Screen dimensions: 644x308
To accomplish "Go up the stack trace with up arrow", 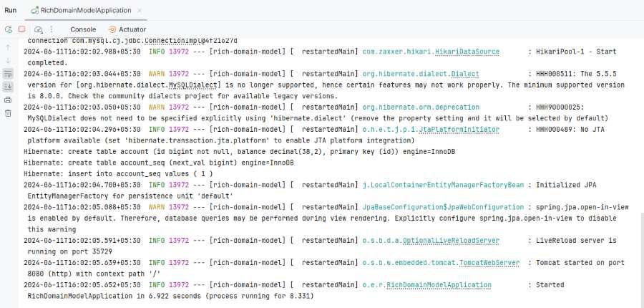I will pos(8,48).
